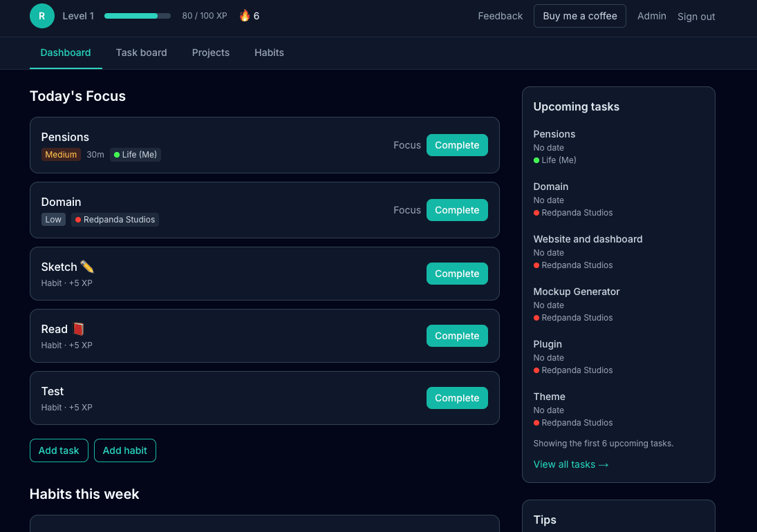Click the Add habit button
Image resolution: width=757 pixels, height=532 pixels.
click(x=124, y=450)
